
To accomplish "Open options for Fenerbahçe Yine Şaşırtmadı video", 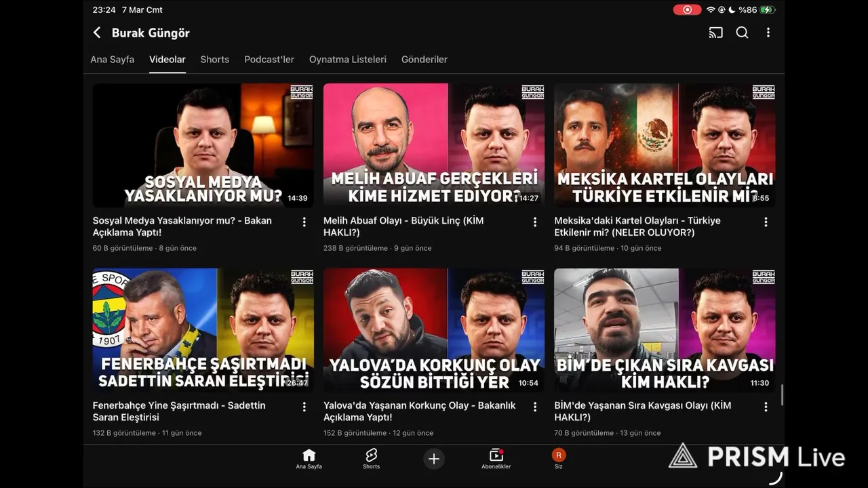I will pyautogui.click(x=304, y=407).
